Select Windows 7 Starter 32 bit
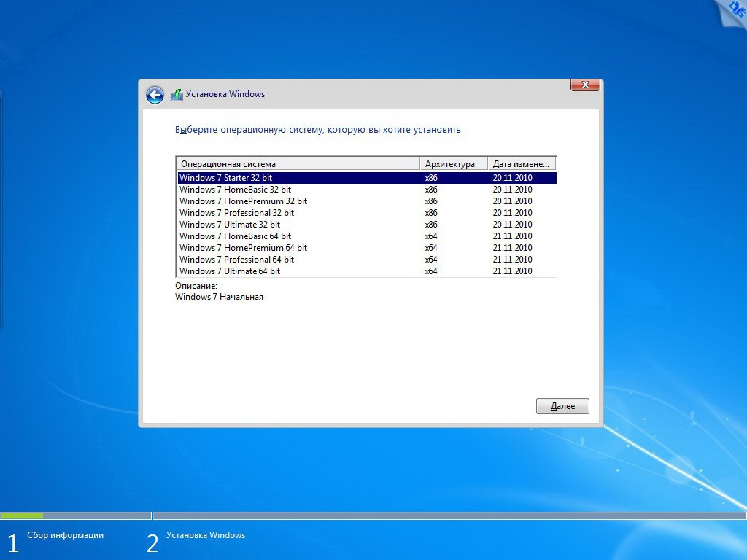 click(367, 178)
